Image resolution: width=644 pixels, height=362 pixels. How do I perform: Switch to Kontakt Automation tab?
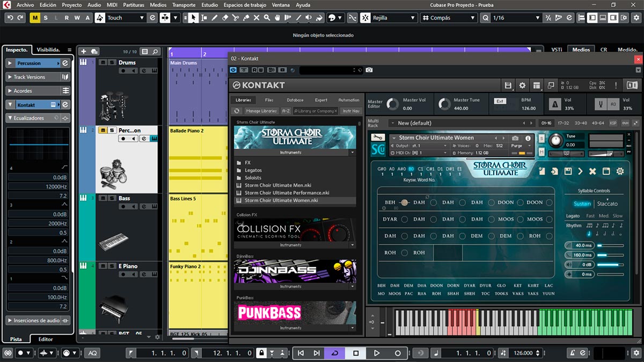click(349, 100)
